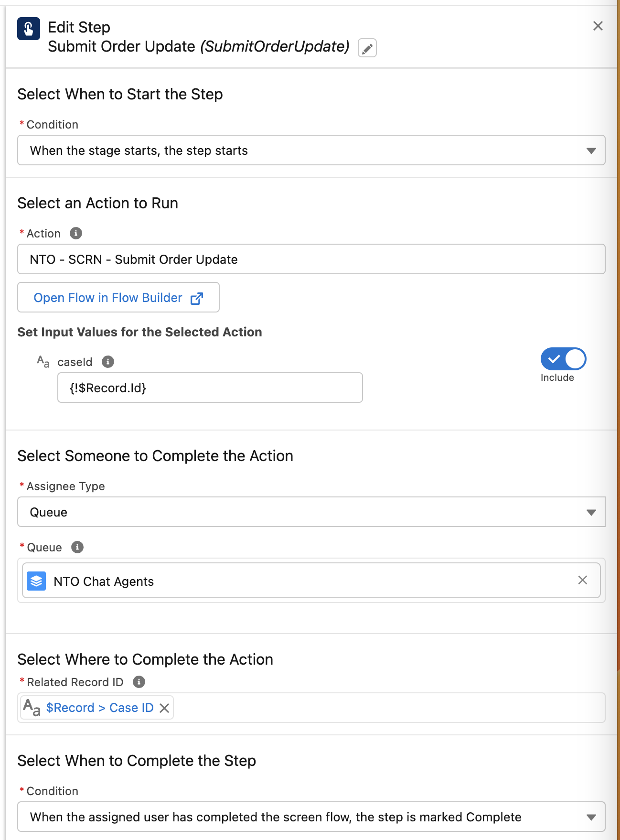Open step completion Condition dropdown
Image resolution: width=620 pixels, height=840 pixels.
pyautogui.click(x=311, y=817)
